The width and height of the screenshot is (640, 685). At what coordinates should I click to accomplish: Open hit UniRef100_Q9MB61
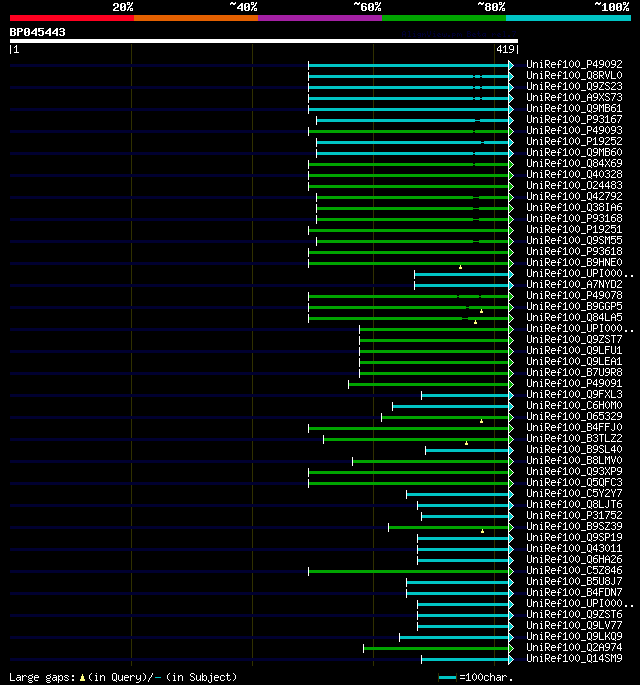click(x=574, y=108)
